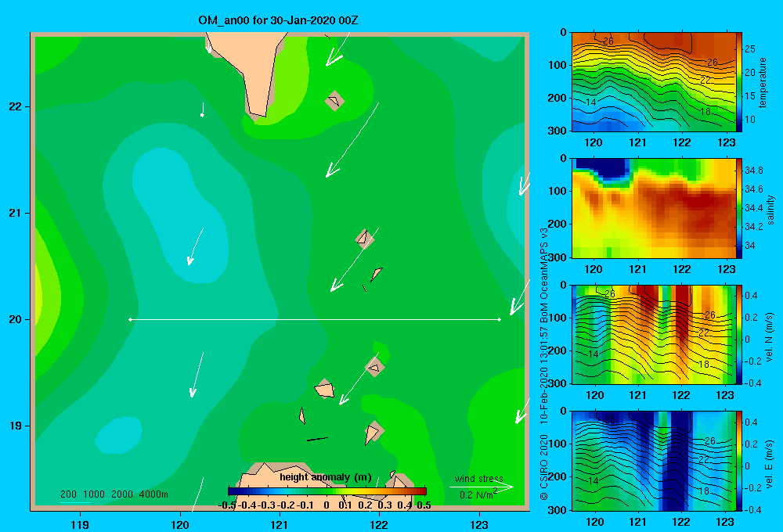Click the vel. E color scale bar
Screen dimensions: 783x532
click(739, 461)
